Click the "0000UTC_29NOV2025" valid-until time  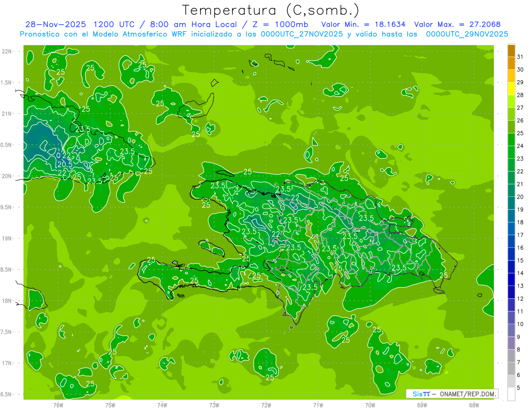[467, 34]
